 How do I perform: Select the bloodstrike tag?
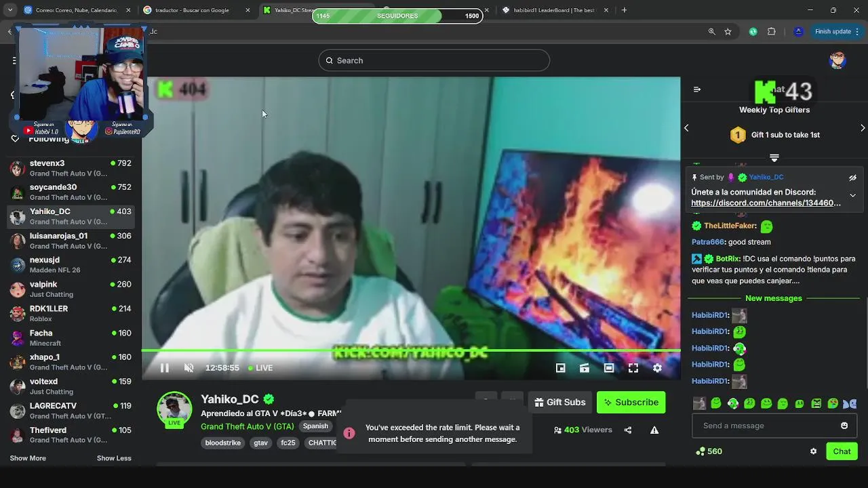pos(223,443)
